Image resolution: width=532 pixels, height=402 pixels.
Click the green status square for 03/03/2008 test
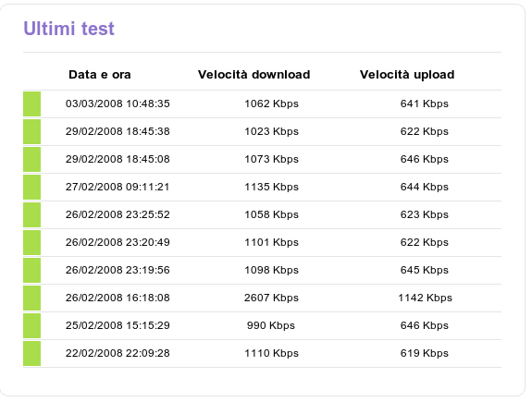pos(31,104)
